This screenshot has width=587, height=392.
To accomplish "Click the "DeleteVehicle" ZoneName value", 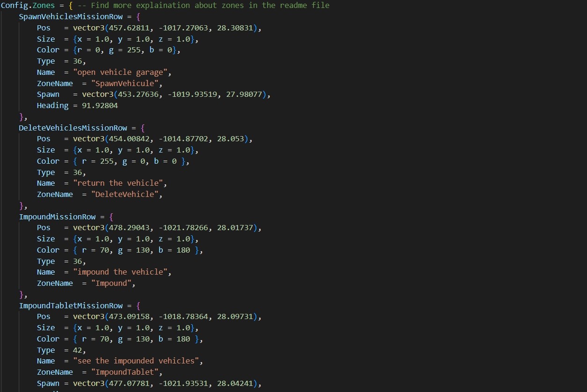I will point(126,195).
